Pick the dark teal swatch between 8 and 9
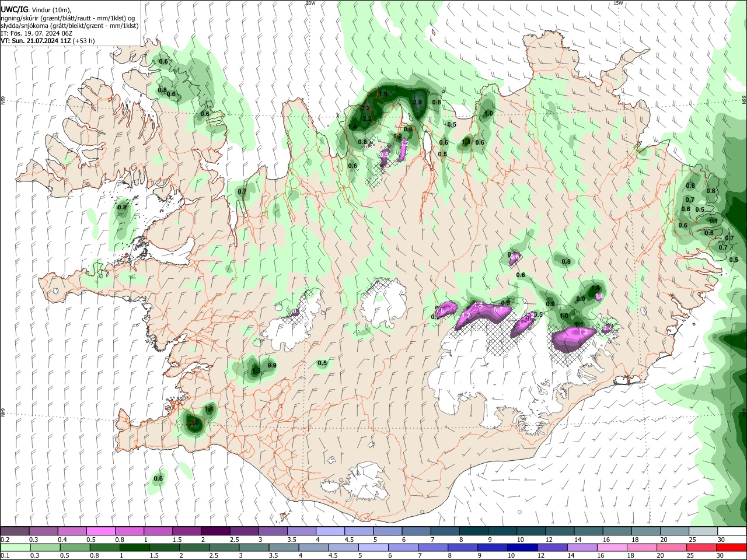This screenshot has width=747, height=560. pos(473,531)
